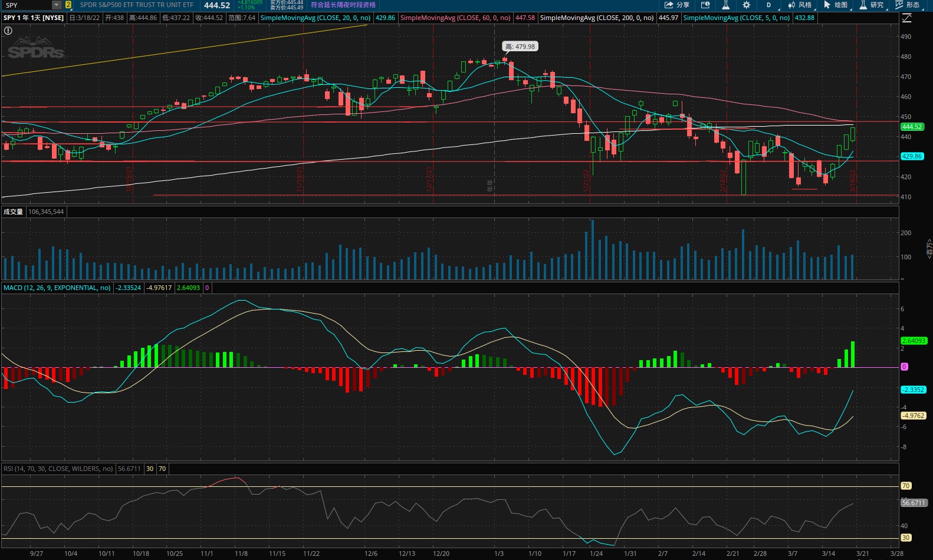Open the 分享 share menu
933x560 pixels.
(676, 5)
